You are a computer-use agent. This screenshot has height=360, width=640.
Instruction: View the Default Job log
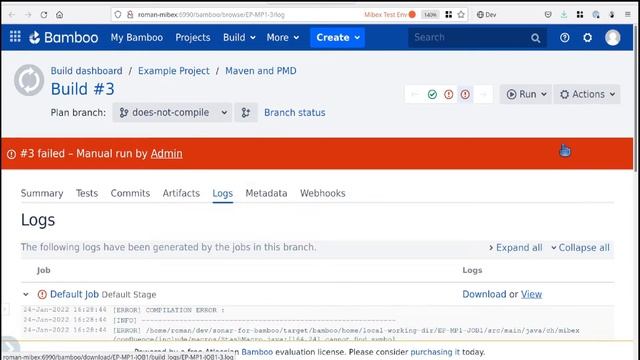click(531, 294)
